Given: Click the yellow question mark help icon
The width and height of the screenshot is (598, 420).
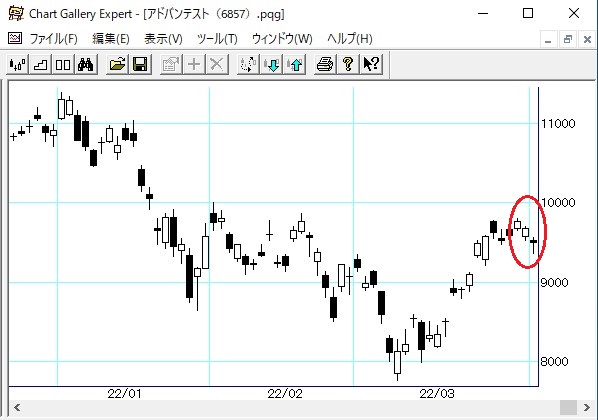Looking at the screenshot, I should [348, 64].
